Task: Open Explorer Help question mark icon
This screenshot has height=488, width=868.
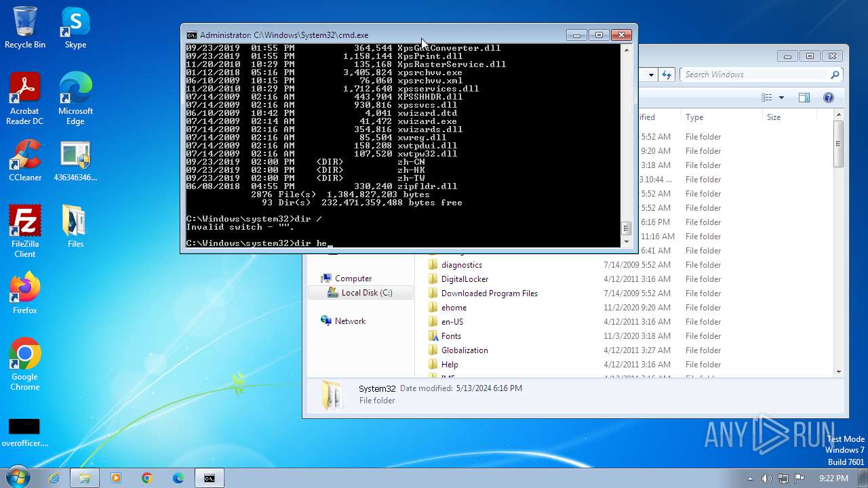Action: [828, 98]
